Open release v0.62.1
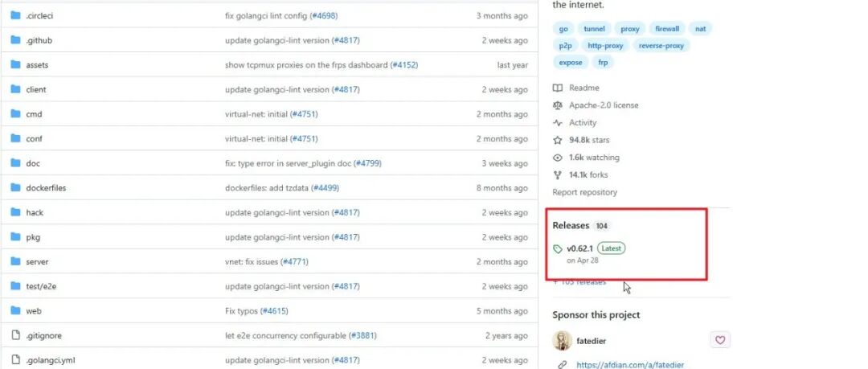 [579, 248]
